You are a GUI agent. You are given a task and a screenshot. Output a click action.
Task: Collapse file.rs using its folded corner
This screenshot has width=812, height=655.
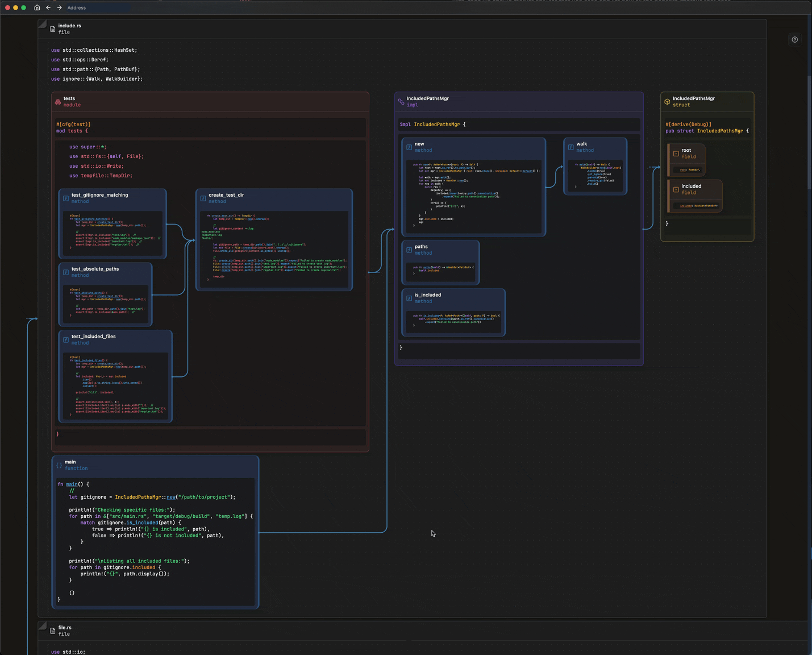(42, 625)
